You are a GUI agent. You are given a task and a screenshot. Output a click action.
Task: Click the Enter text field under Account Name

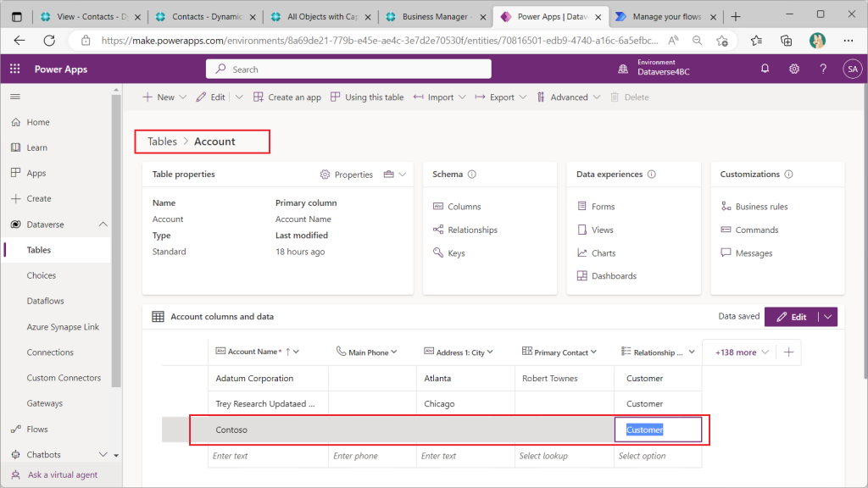pyautogui.click(x=269, y=456)
